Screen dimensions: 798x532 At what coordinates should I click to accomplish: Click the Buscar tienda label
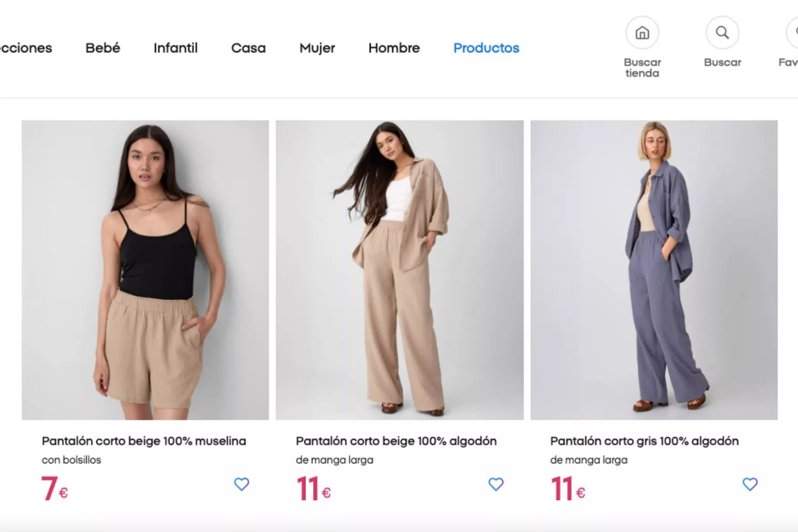coord(642,68)
